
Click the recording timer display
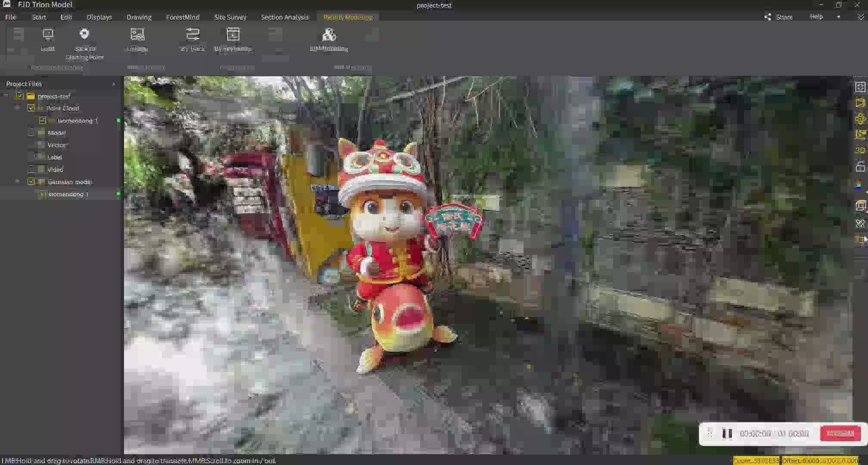[774, 434]
